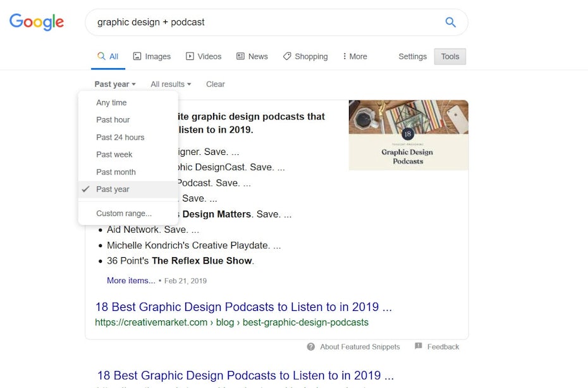This screenshot has width=588, height=388.
Task: Pick the checked Past year option
Action: pos(113,189)
